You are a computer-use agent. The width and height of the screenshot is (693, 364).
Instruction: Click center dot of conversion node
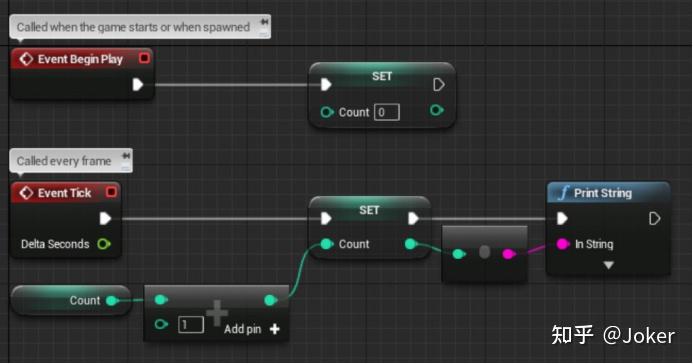pos(484,252)
